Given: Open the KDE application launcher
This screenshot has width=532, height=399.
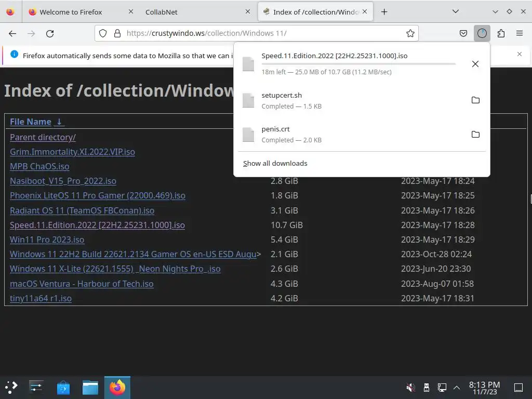Looking at the screenshot, I should (11, 387).
